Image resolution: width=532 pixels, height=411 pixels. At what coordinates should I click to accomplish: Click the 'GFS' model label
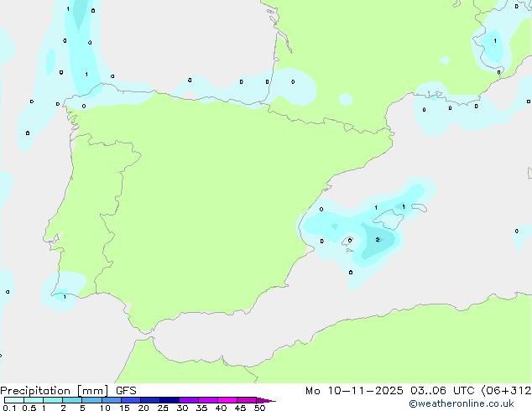[126, 391]
